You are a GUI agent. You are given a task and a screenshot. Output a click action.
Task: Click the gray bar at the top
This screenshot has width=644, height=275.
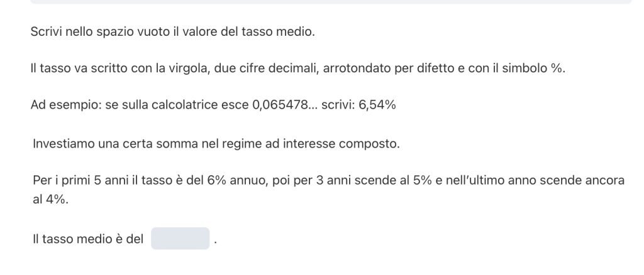click(x=331, y=2)
